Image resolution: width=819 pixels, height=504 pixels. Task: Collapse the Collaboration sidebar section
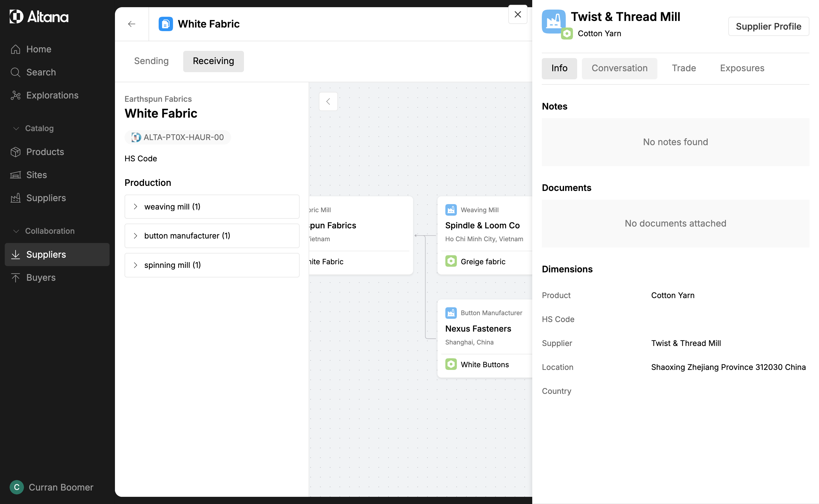pyautogui.click(x=16, y=231)
